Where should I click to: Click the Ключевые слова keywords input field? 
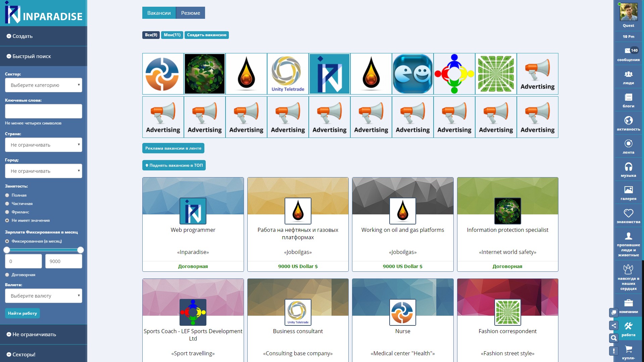point(44,111)
